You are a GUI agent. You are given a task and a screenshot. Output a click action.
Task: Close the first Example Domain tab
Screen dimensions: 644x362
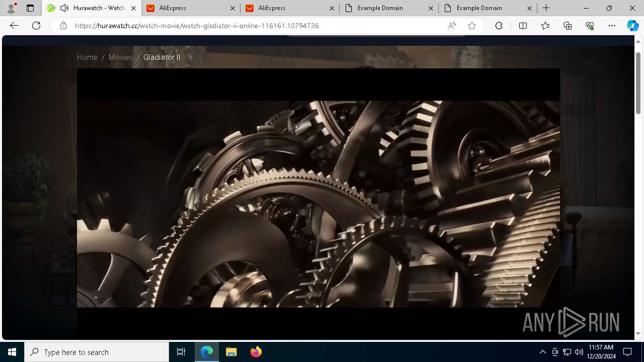tap(431, 8)
